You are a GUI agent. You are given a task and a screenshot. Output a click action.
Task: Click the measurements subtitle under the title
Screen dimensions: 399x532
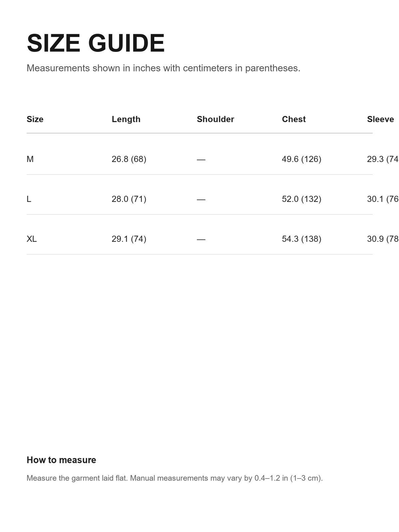[x=164, y=68]
